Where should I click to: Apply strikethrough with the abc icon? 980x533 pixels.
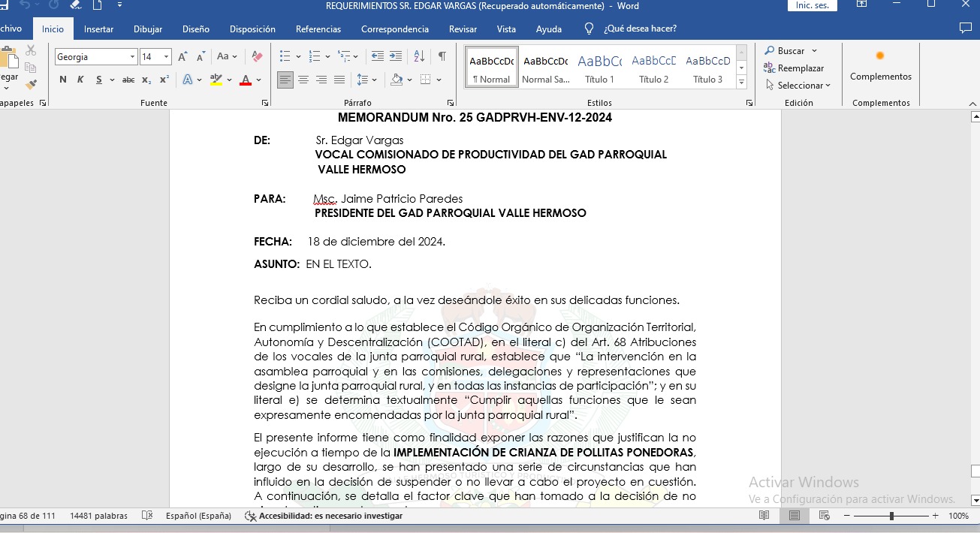pyautogui.click(x=128, y=80)
